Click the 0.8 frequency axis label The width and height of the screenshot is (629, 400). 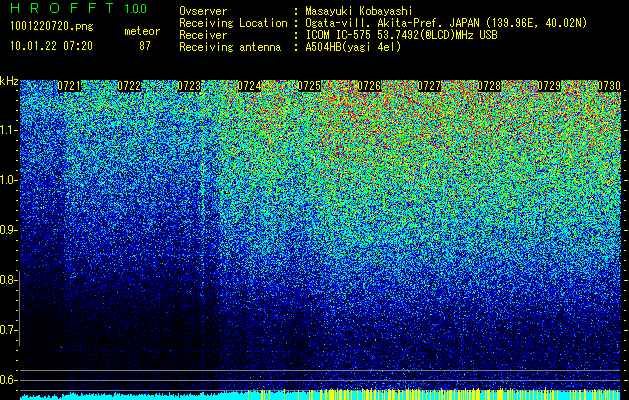pos(8,280)
